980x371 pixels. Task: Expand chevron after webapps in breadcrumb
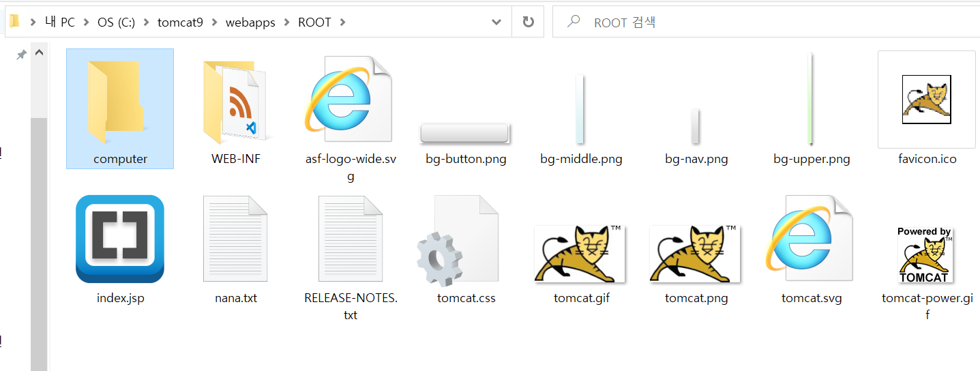click(286, 23)
